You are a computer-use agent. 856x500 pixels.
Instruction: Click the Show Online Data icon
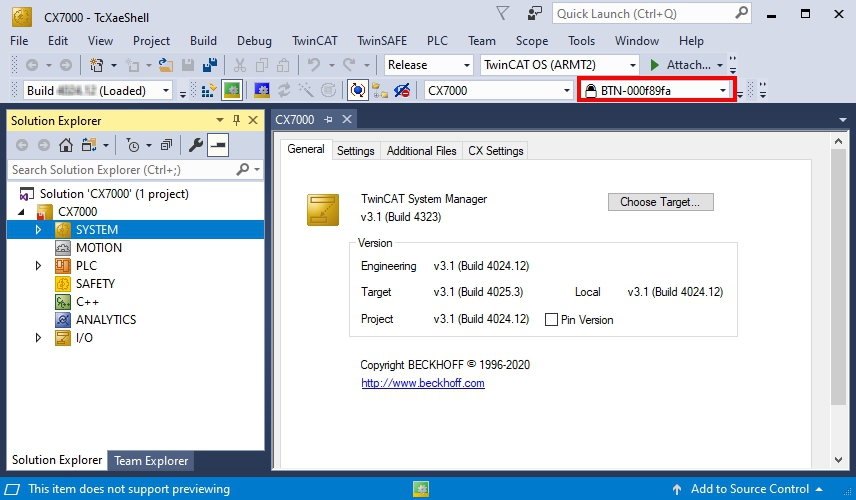click(x=358, y=91)
